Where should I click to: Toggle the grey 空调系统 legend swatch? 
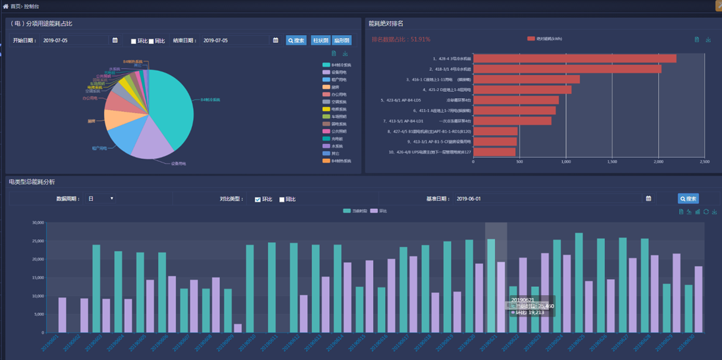pyautogui.click(x=326, y=102)
